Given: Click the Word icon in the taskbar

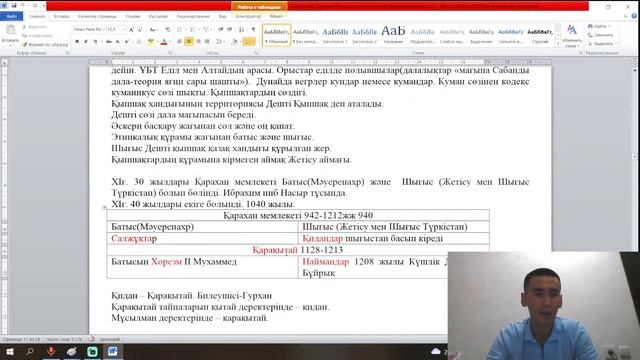Looking at the screenshot, I should tap(113, 351).
